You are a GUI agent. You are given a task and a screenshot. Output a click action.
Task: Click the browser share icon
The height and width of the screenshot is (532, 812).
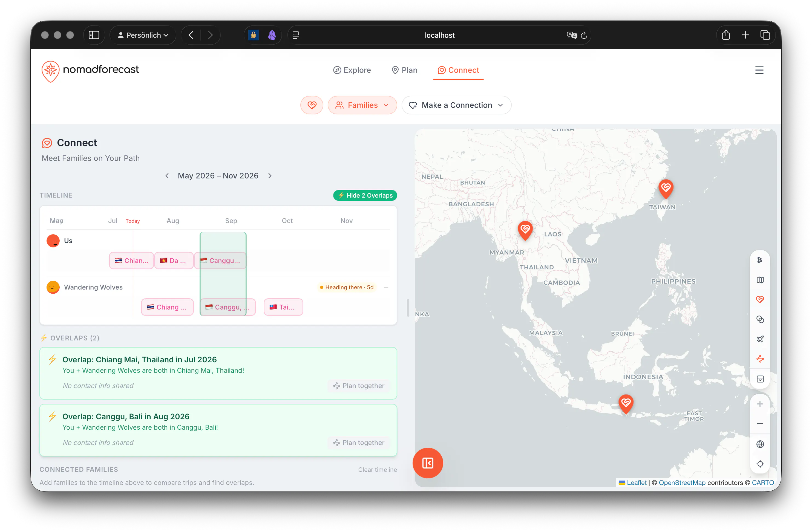[726, 35]
